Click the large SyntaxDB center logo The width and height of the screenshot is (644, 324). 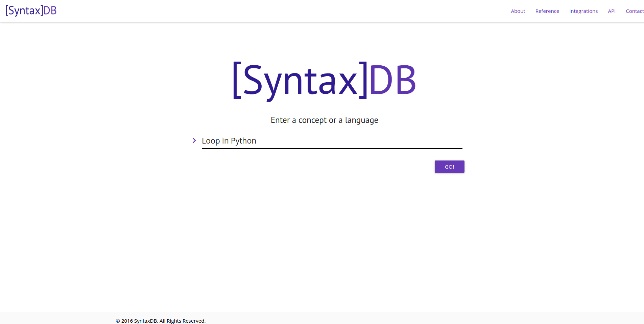pos(324,81)
